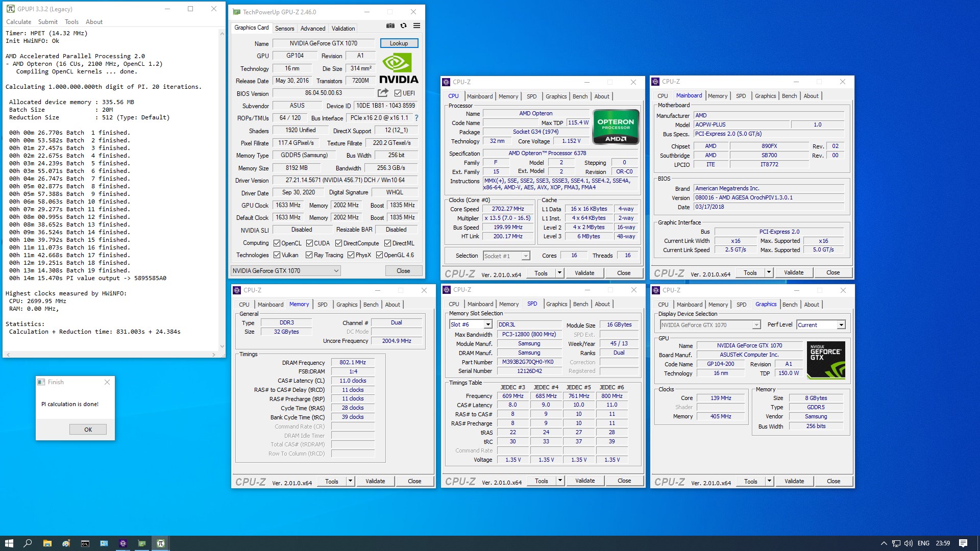Viewport: 980px width, 551px height.
Task: Expand Tools arrow in CPU-Z Graphics window
Action: click(x=769, y=481)
